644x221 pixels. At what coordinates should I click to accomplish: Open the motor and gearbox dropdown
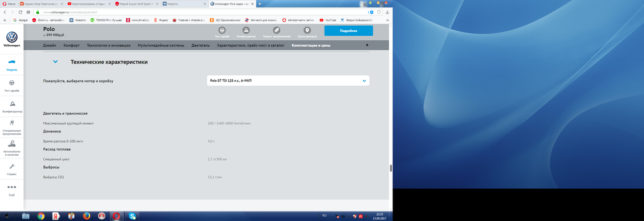point(288,81)
